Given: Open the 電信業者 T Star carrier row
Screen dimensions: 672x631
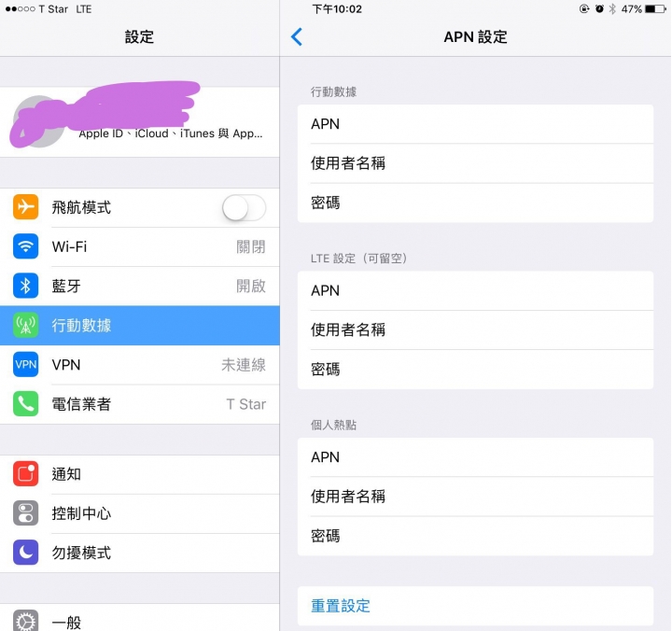Looking at the screenshot, I should pos(140,404).
